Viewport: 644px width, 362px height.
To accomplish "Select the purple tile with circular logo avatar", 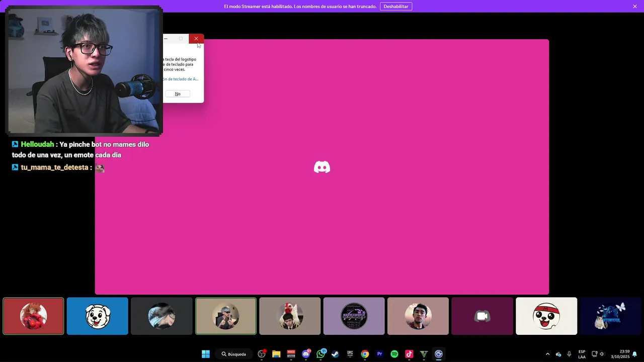I will coord(354,316).
